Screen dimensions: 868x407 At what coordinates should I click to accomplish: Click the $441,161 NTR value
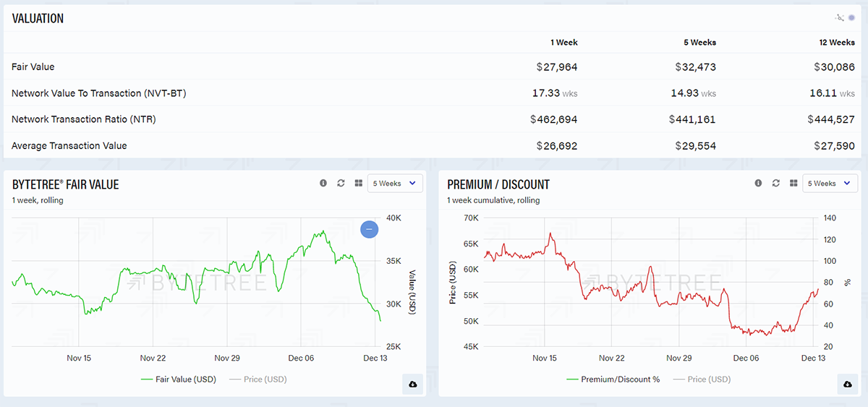(692, 119)
